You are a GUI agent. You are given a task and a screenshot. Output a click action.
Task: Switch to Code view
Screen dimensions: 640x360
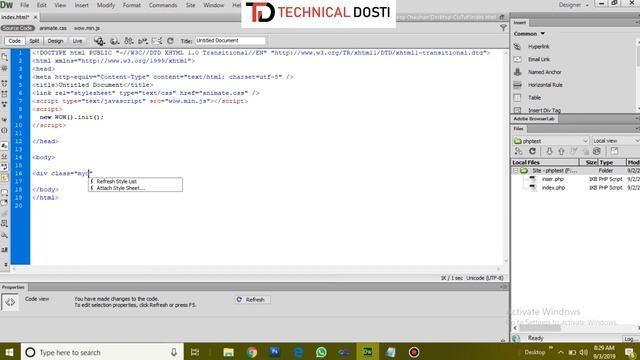(14, 41)
